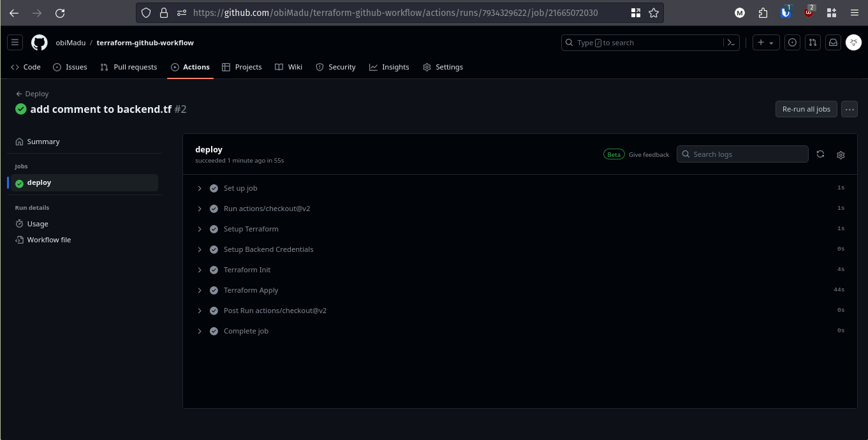Open the GitHub hamburger navigation menu

click(15, 43)
